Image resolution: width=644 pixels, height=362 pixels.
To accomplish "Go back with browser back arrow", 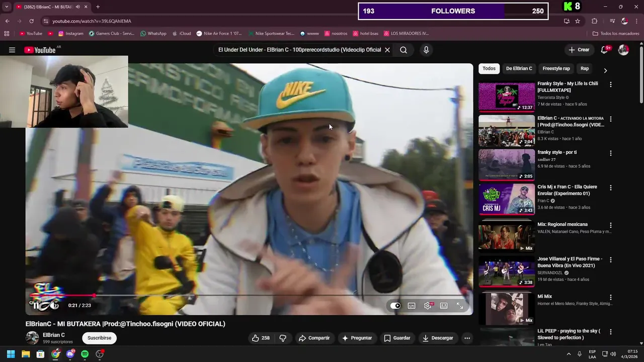I will point(7,21).
